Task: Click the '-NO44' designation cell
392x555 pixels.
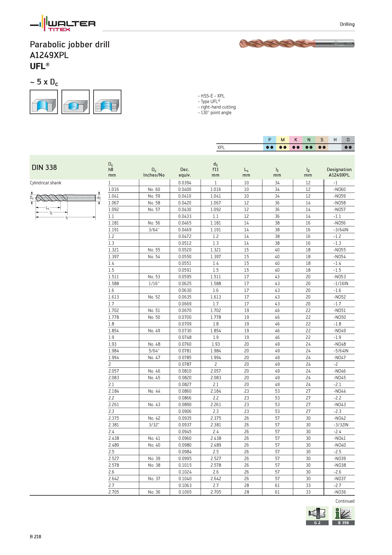Action: tap(339, 391)
